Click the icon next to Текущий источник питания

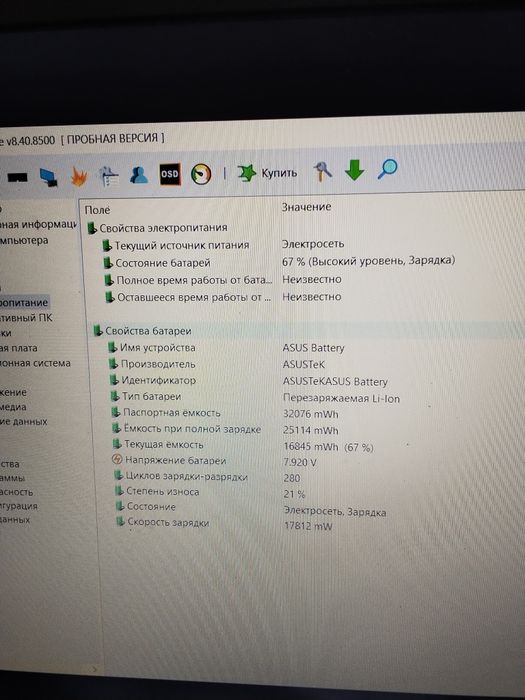coord(107,246)
